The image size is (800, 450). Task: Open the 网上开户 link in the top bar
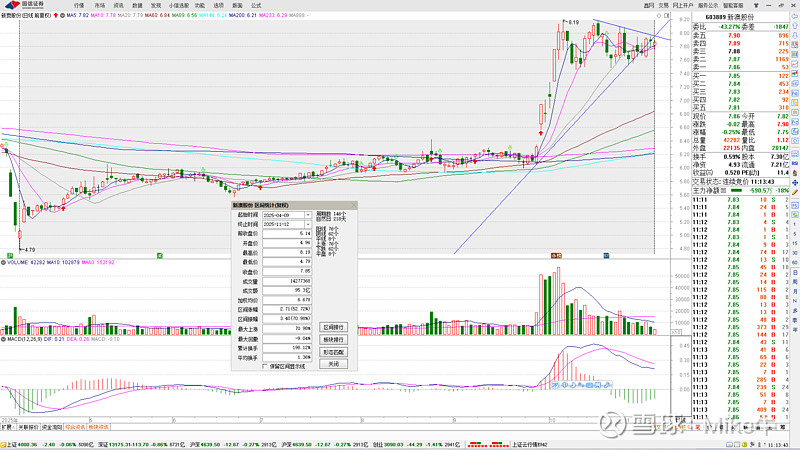(681, 5)
